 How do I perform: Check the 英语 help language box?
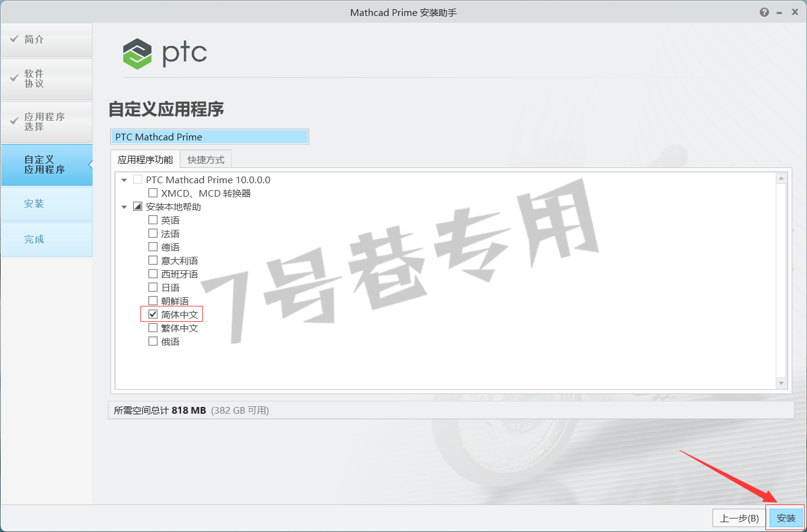click(153, 220)
